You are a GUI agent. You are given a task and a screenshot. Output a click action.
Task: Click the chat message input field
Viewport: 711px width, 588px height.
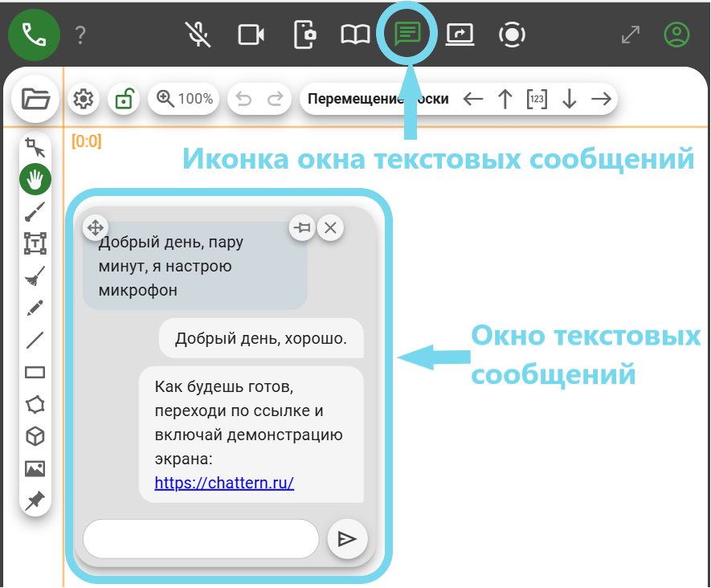[x=201, y=538]
